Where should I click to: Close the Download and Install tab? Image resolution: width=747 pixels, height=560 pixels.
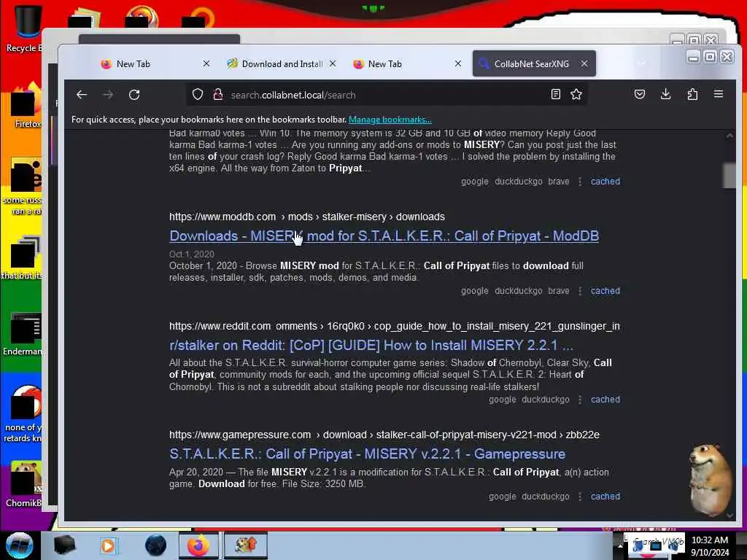[x=333, y=63]
